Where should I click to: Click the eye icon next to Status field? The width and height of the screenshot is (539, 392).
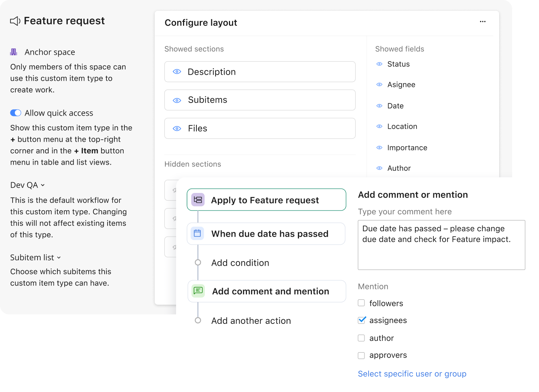[x=379, y=64]
